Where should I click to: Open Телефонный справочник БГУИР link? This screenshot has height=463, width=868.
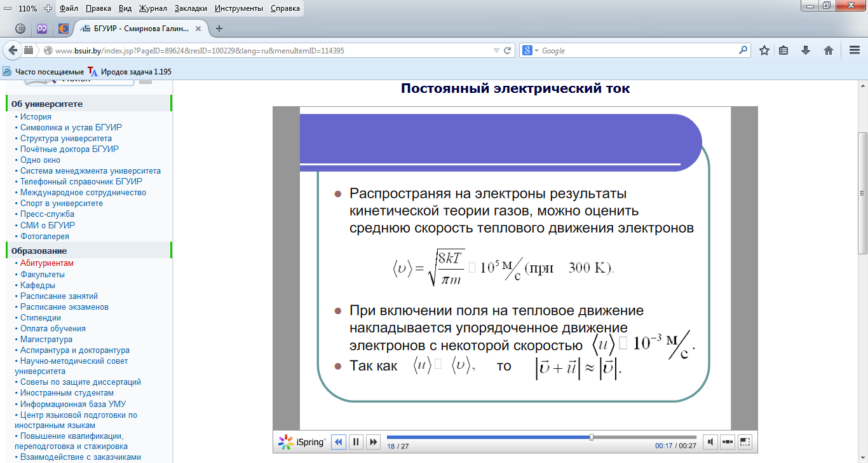point(81,182)
